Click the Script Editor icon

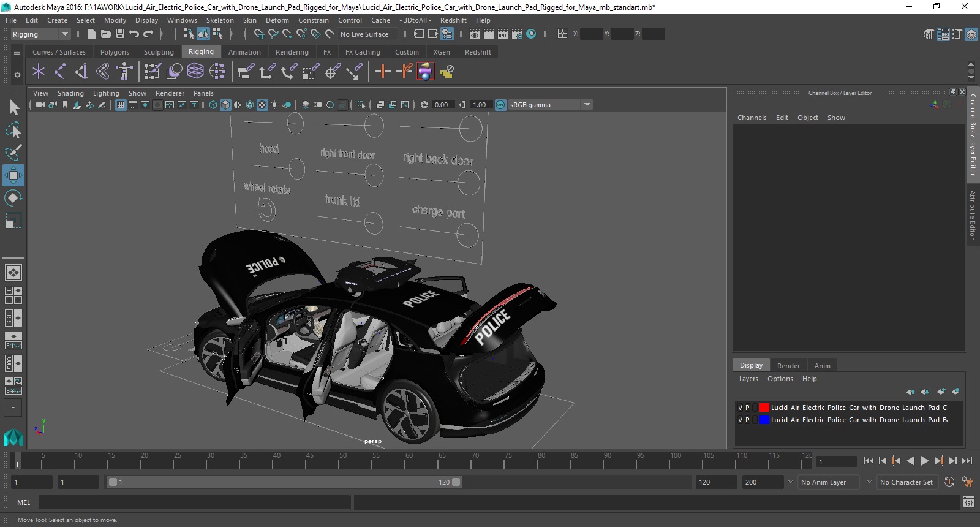(x=968, y=502)
